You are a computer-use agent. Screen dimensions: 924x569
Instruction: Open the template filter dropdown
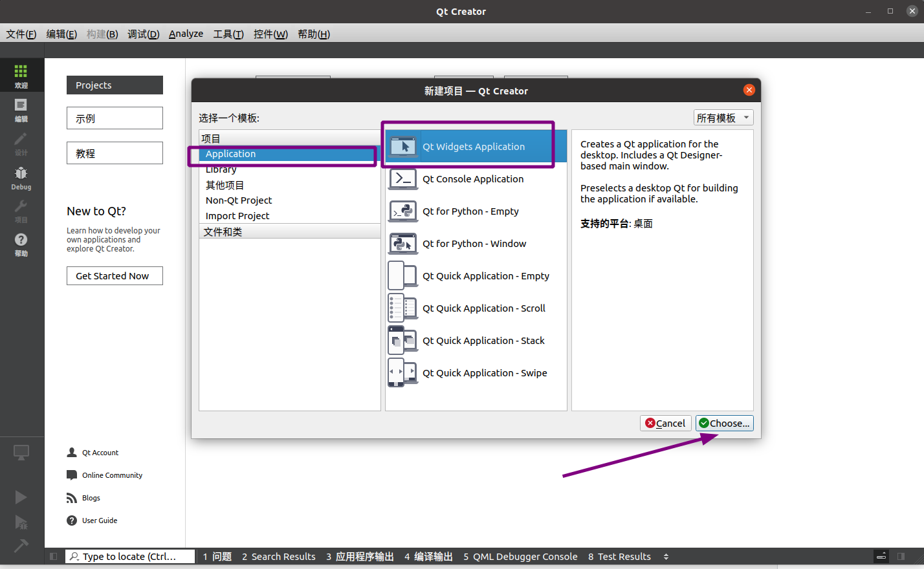coord(723,118)
